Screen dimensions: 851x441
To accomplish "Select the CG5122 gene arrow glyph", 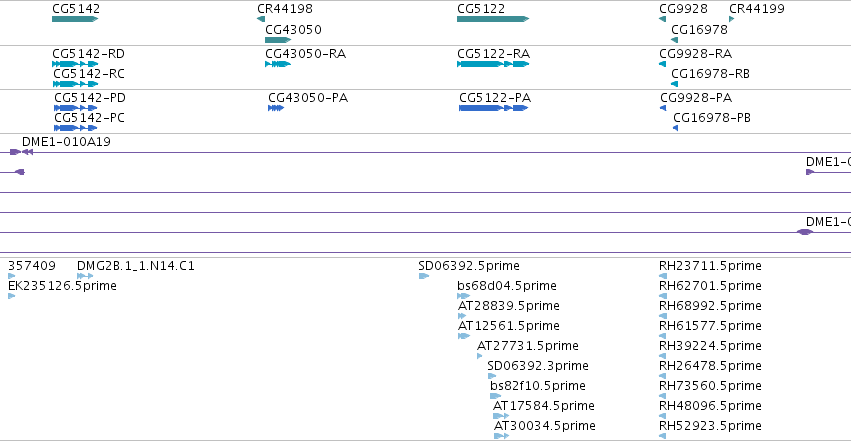I will (x=493, y=19).
